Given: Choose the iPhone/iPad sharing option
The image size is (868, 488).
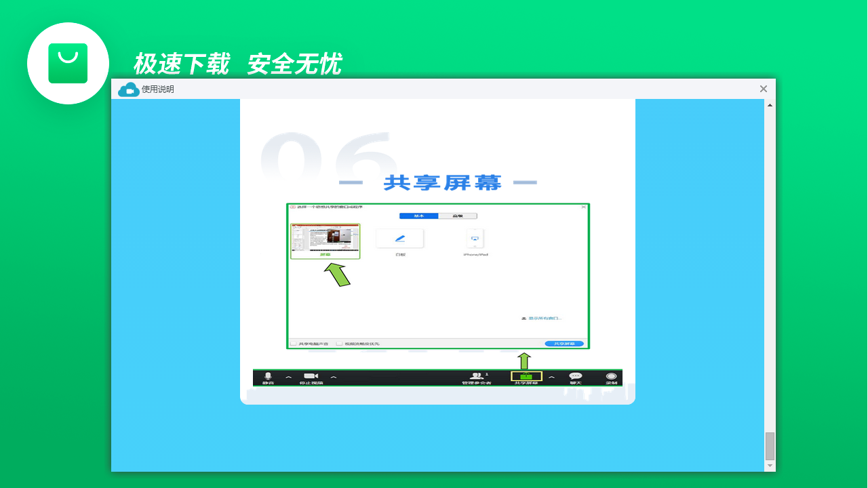Looking at the screenshot, I should pos(475,239).
